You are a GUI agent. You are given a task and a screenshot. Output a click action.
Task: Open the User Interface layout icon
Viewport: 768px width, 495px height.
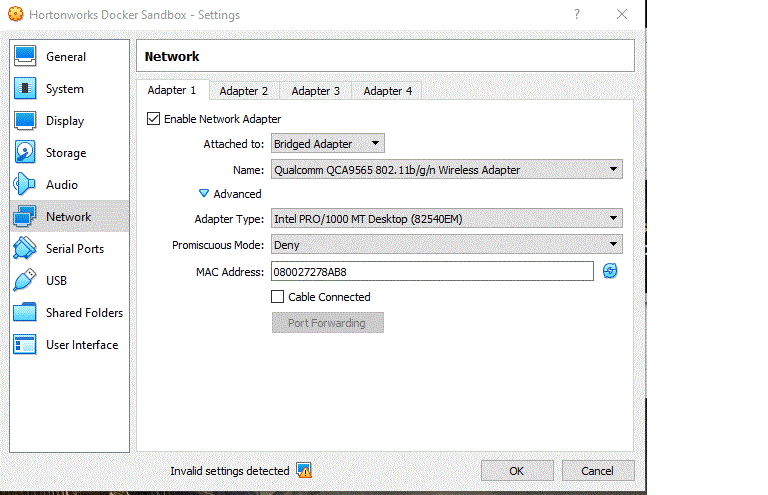pyautogui.click(x=25, y=344)
